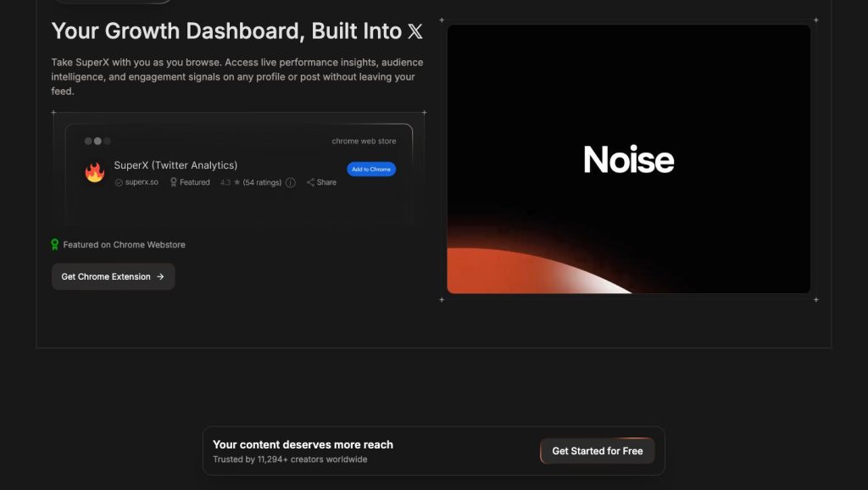Click 'Your content deserves more reach' text
Viewport: 868px width, 490px height.
pos(303,444)
